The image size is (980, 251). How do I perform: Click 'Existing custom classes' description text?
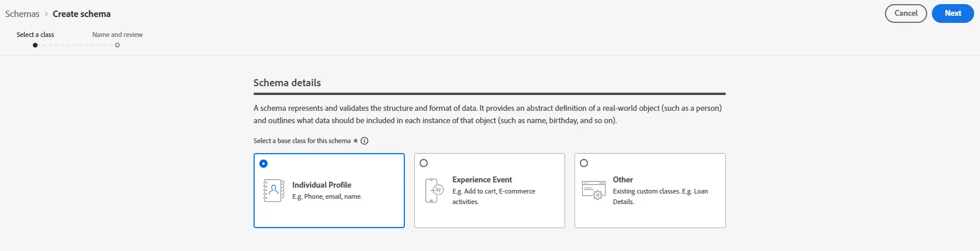(660, 196)
